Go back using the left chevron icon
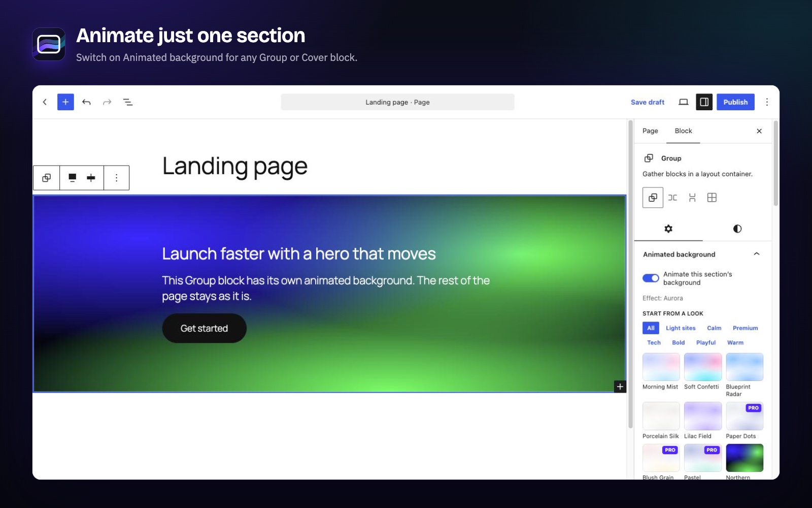 tap(45, 102)
